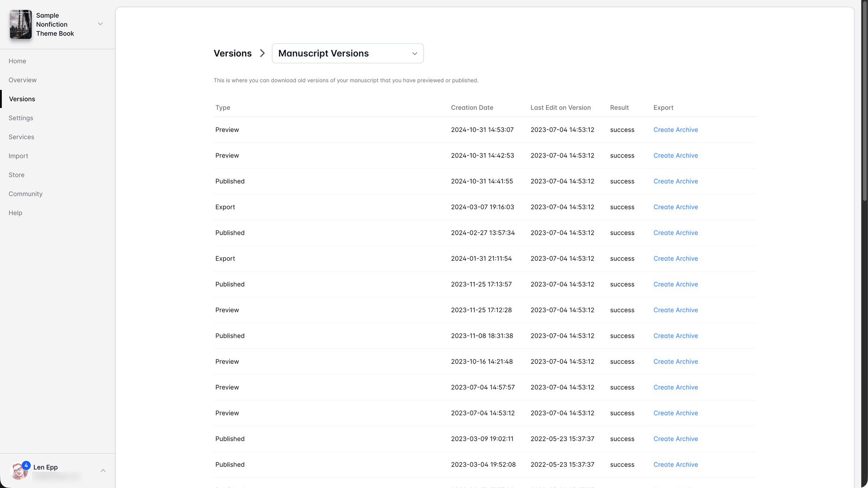This screenshot has width=868, height=488.
Task: Expand the book selector chevron
Action: [100, 24]
